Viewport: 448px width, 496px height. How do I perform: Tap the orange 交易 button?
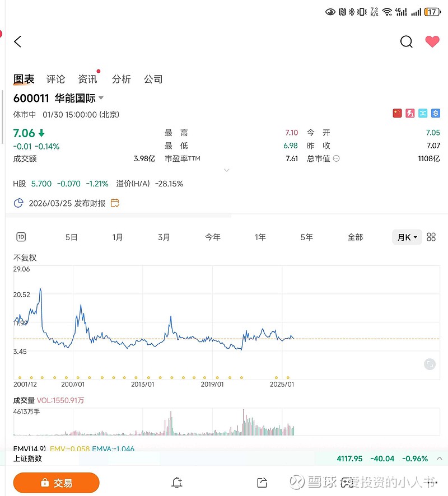point(57,483)
